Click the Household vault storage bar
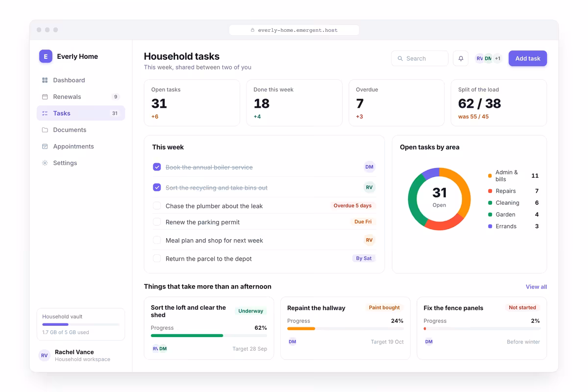588x392 pixels. point(81,324)
